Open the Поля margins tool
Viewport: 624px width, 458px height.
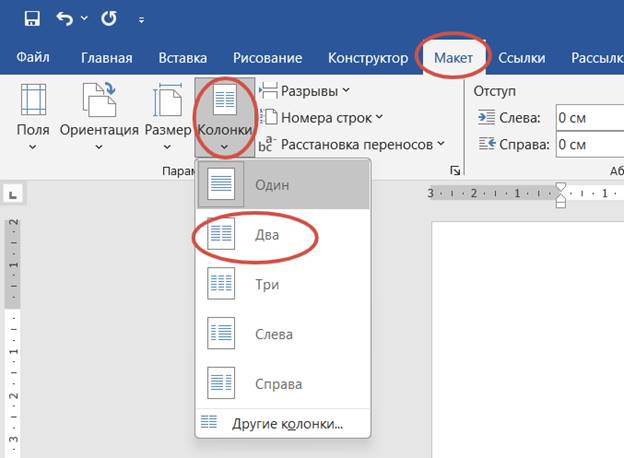tap(32, 116)
